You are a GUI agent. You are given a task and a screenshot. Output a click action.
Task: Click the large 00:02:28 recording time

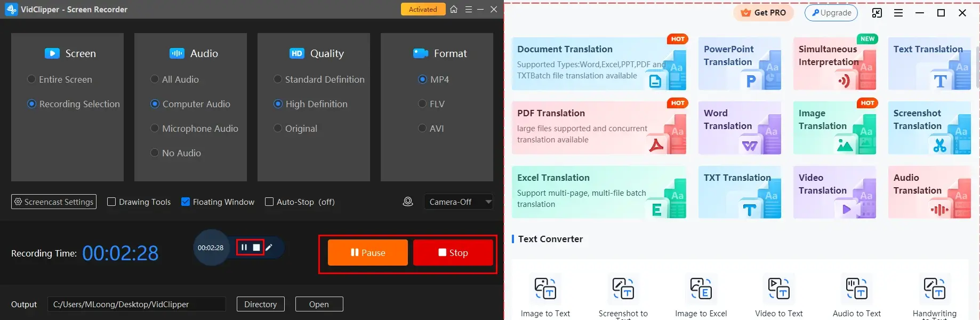121,253
